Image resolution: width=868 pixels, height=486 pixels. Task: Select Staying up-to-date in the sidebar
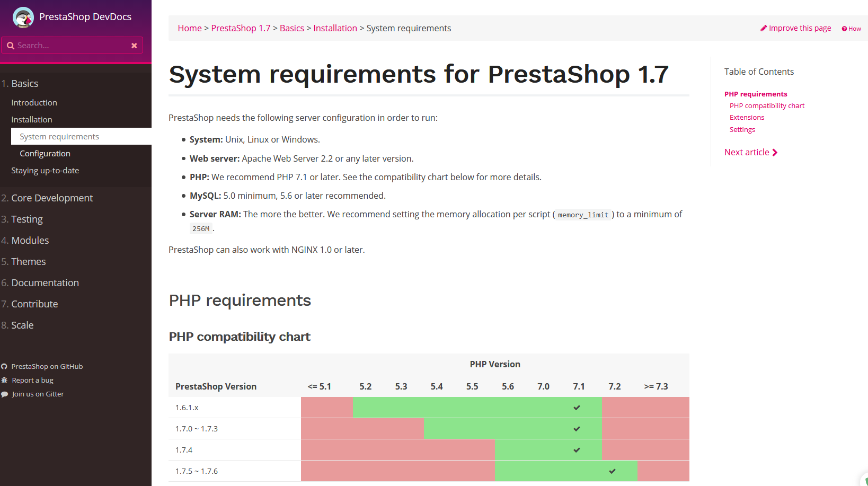45,171
